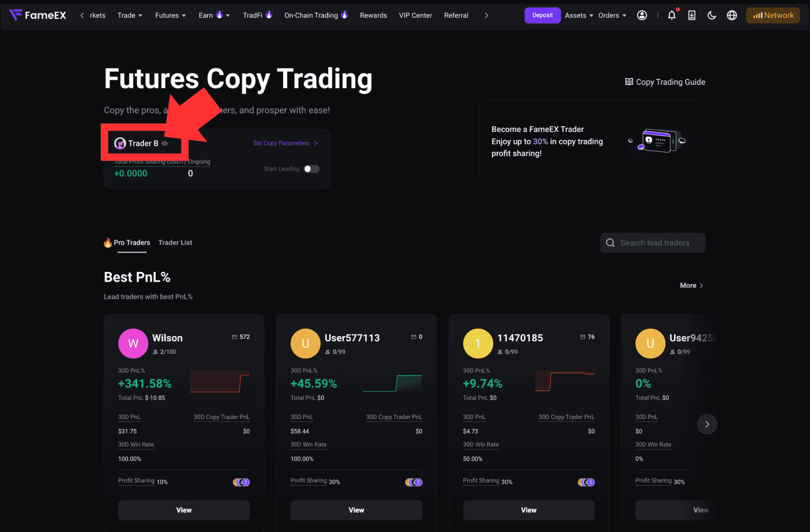The width and height of the screenshot is (810, 532).
Task: Expand the Assets dropdown
Action: click(579, 15)
